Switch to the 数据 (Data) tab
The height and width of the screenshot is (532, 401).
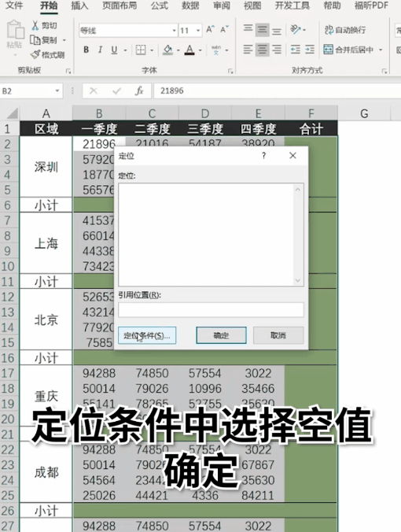click(x=190, y=5)
